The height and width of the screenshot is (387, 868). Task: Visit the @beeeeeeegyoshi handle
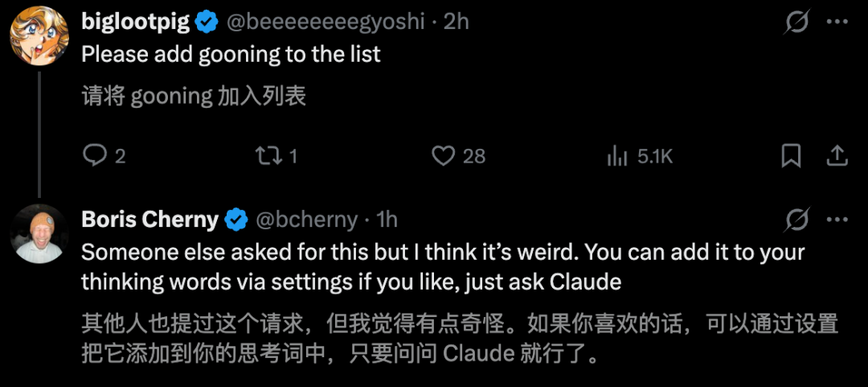click(x=326, y=23)
